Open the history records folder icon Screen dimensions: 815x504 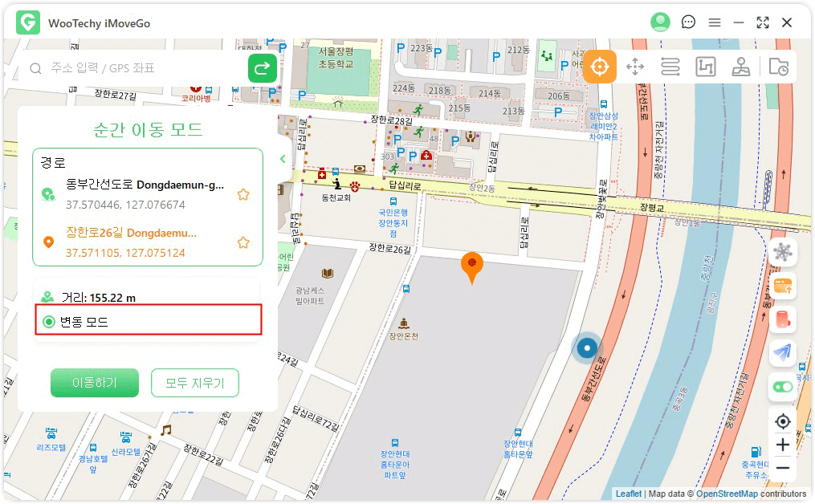click(778, 67)
